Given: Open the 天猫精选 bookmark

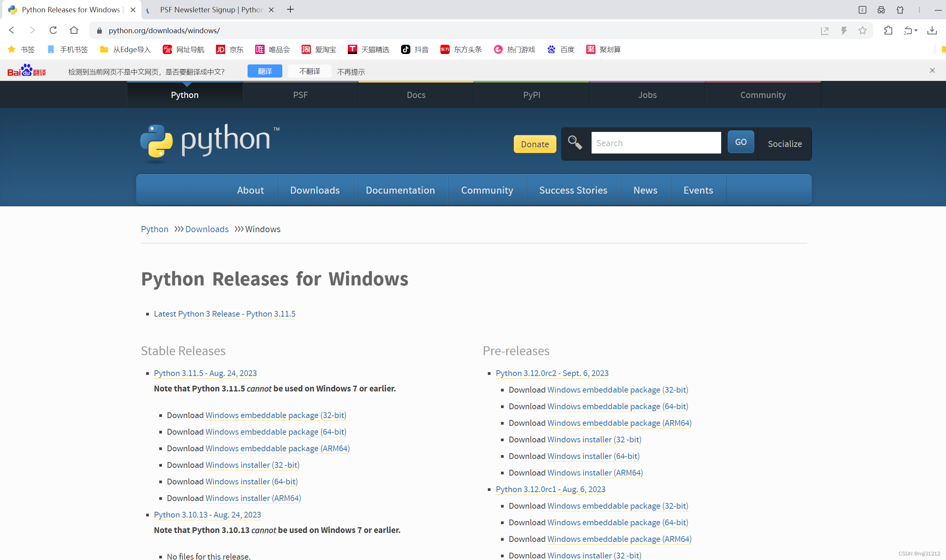Looking at the screenshot, I should coord(369,49).
